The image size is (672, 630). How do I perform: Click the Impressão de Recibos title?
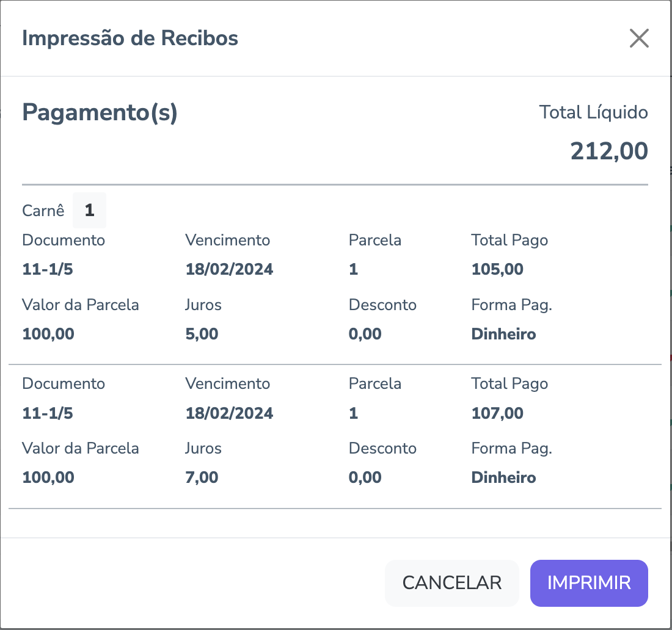coord(130,38)
